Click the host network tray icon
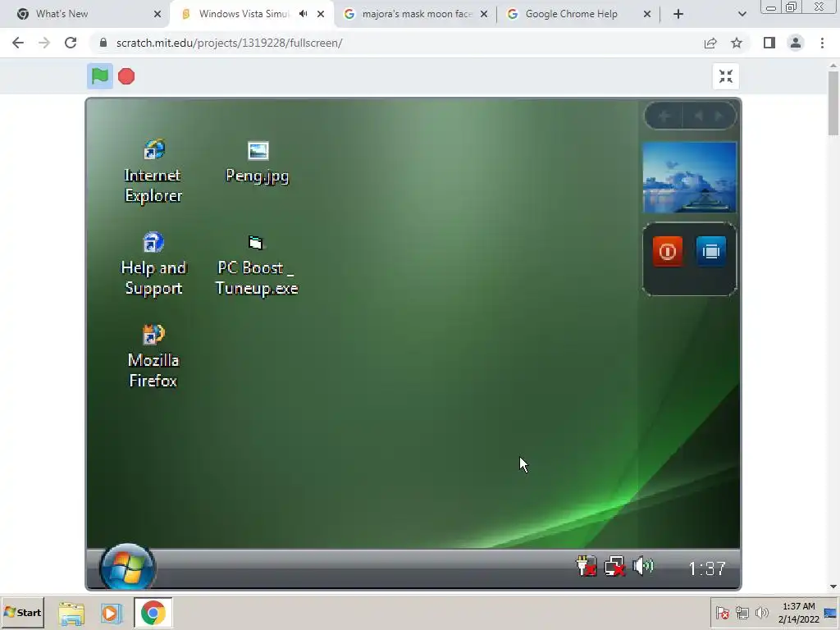The width and height of the screenshot is (840, 630). click(x=742, y=612)
